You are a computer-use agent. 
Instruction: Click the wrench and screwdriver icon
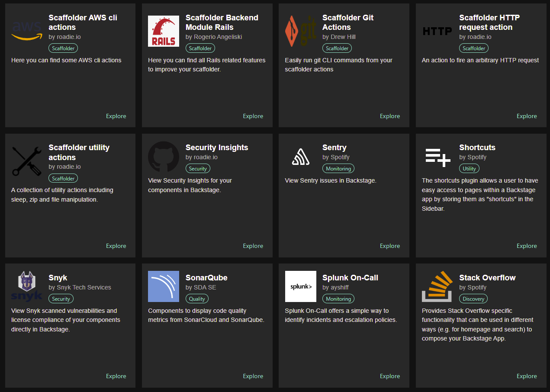click(x=27, y=161)
